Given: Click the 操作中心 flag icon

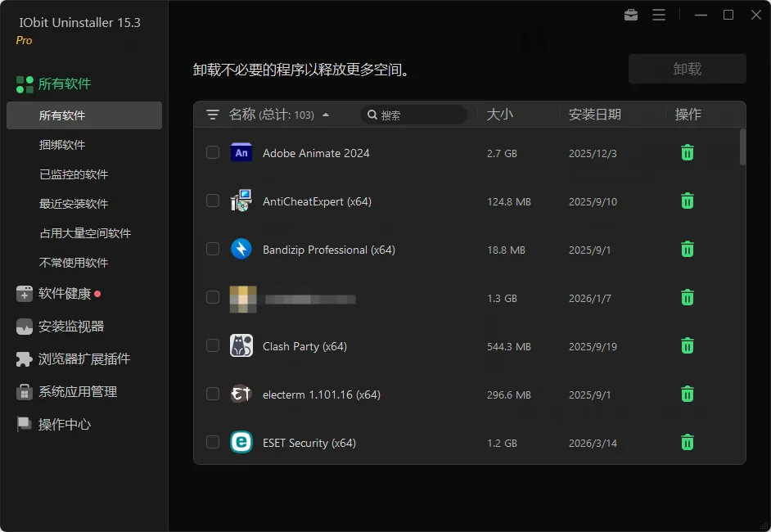Looking at the screenshot, I should click(x=24, y=424).
